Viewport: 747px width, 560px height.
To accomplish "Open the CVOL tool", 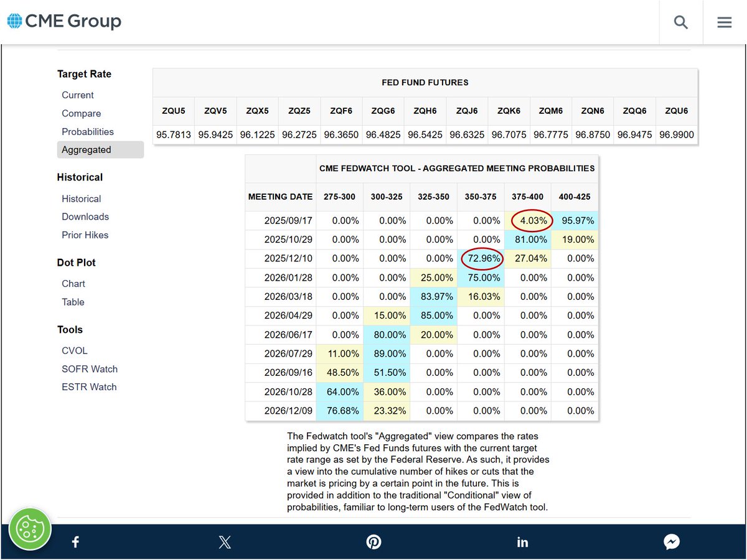I will coord(75,350).
